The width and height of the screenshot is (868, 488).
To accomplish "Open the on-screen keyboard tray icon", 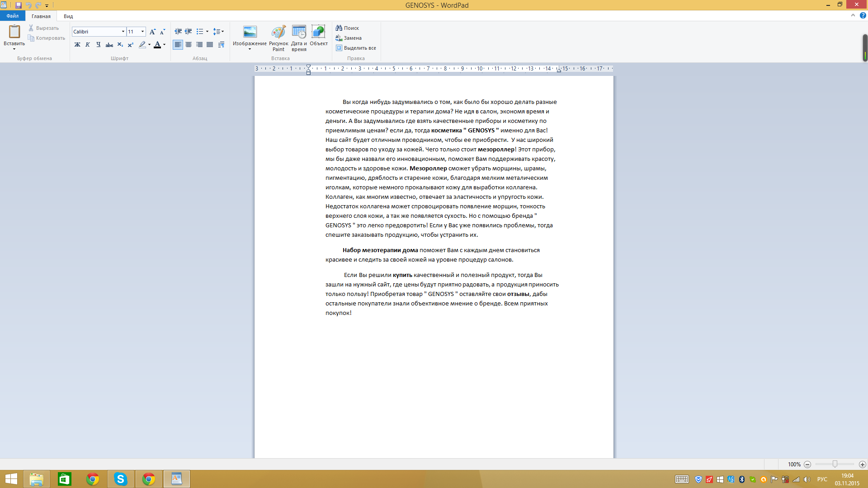I will pos(682,479).
